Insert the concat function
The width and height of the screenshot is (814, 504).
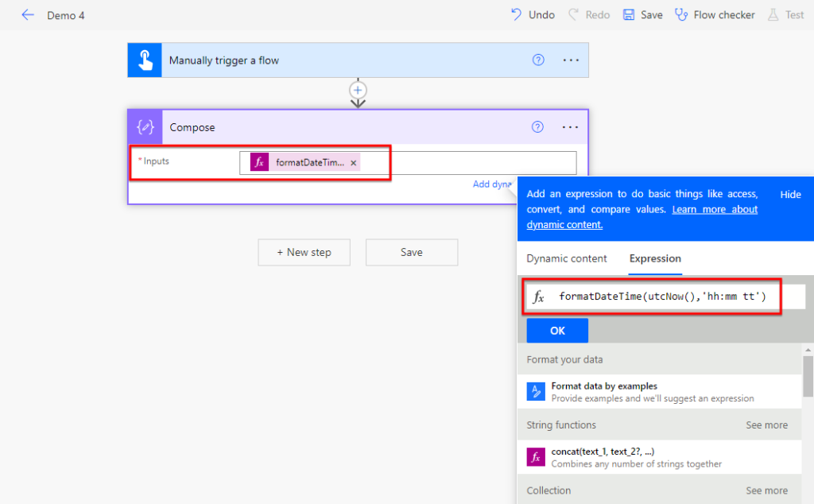pyautogui.click(x=659, y=457)
